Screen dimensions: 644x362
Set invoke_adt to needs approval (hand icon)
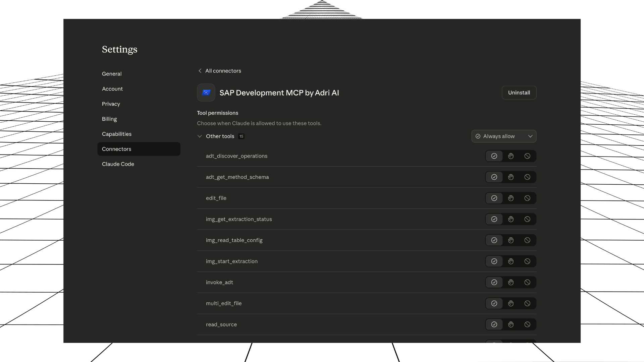tap(511, 282)
